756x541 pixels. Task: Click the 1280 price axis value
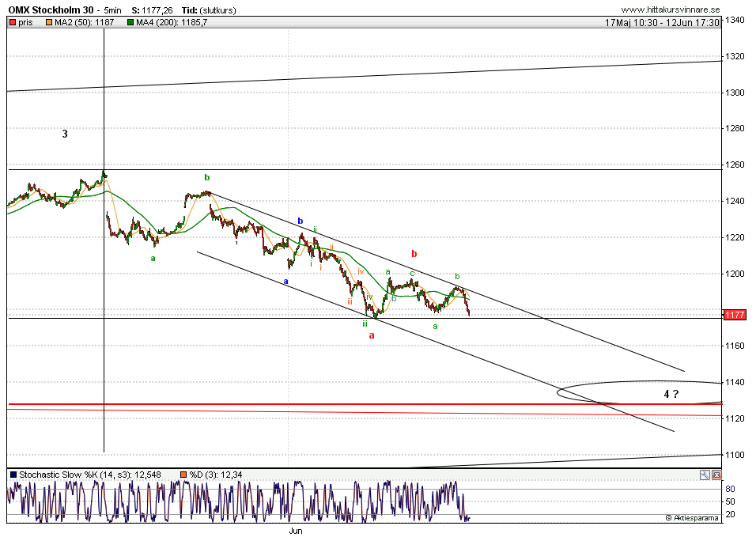point(735,128)
